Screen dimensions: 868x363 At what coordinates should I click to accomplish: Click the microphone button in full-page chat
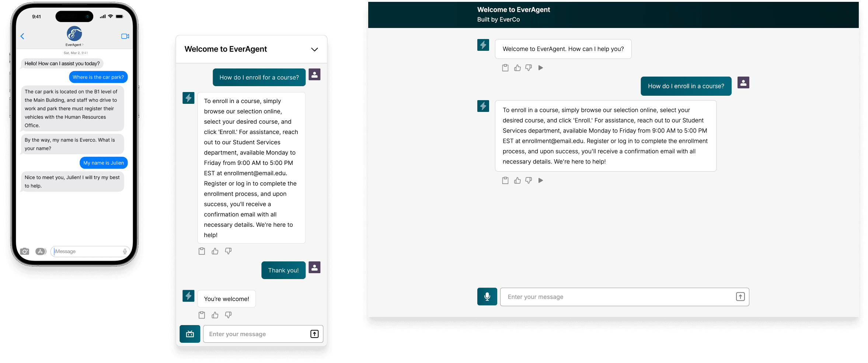coord(487,297)
